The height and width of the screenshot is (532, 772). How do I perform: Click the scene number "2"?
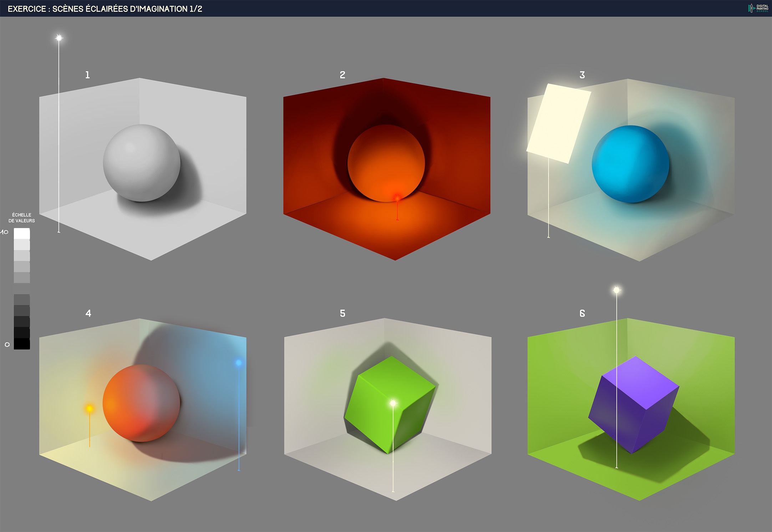(342, 75)
